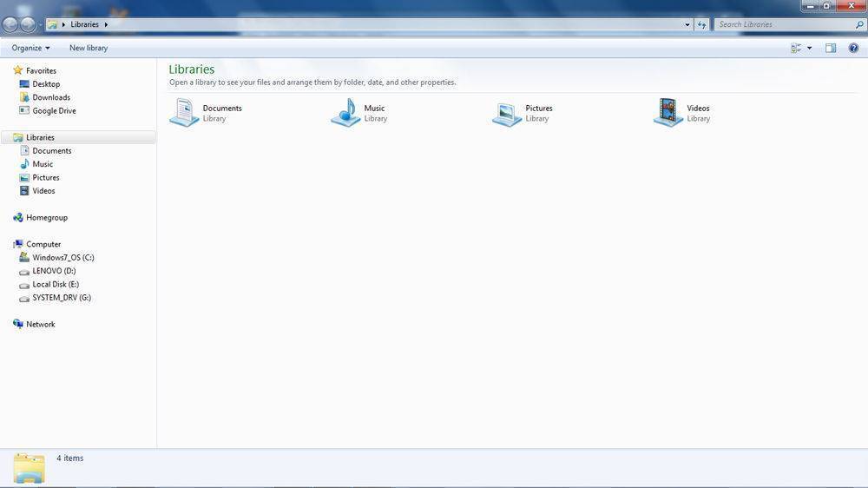Click the refresh button beside address bar
The image size is (868, 488).
point(701,24)
